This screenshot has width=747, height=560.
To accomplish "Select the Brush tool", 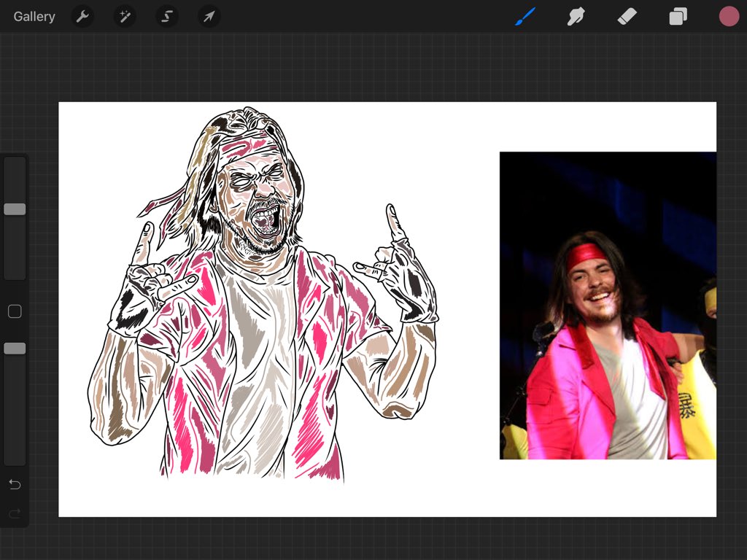I will tap(525, 17).
